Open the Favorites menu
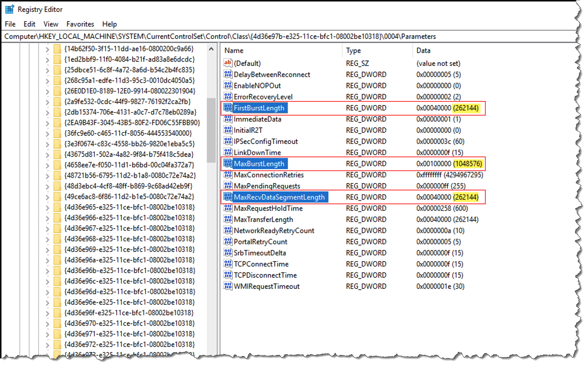The image size is (588, 366). point(80,24)
